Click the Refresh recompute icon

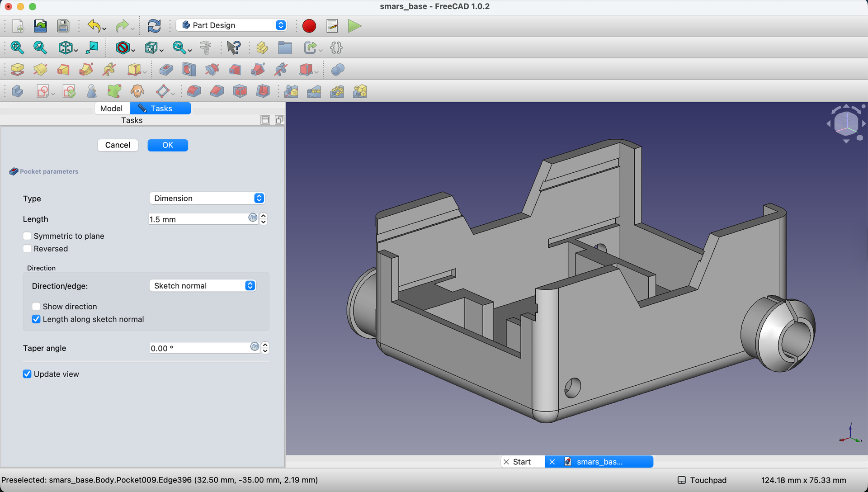154,26
